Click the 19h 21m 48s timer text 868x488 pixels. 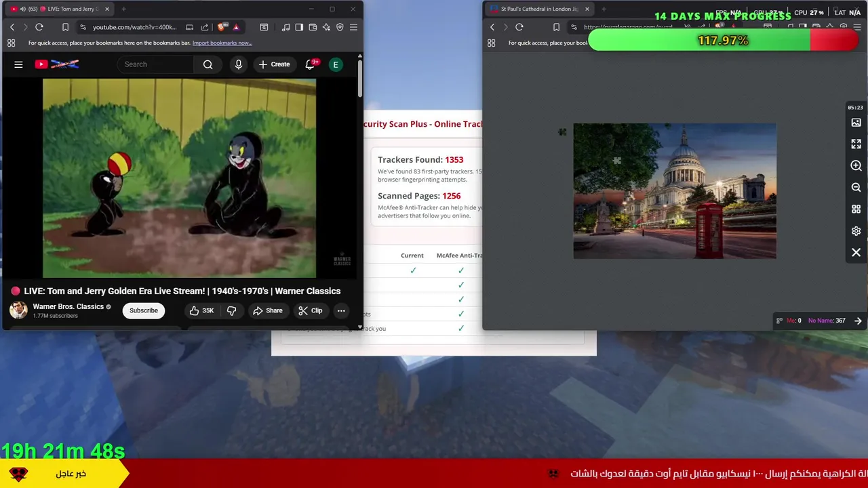pyautogui.click(x=63, y=451)
